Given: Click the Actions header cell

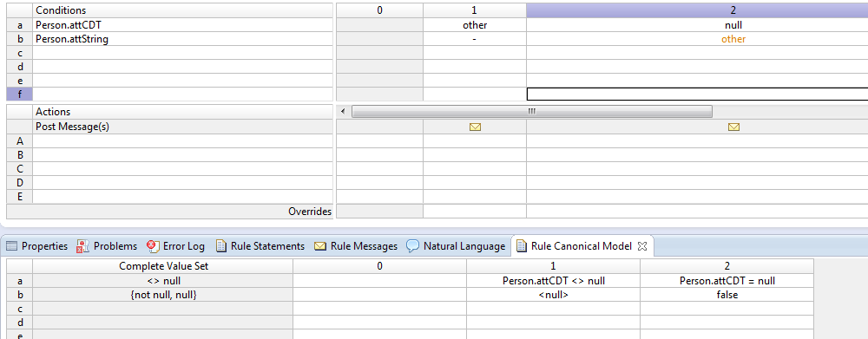Looking at the screenshot, I should (183, 112).
